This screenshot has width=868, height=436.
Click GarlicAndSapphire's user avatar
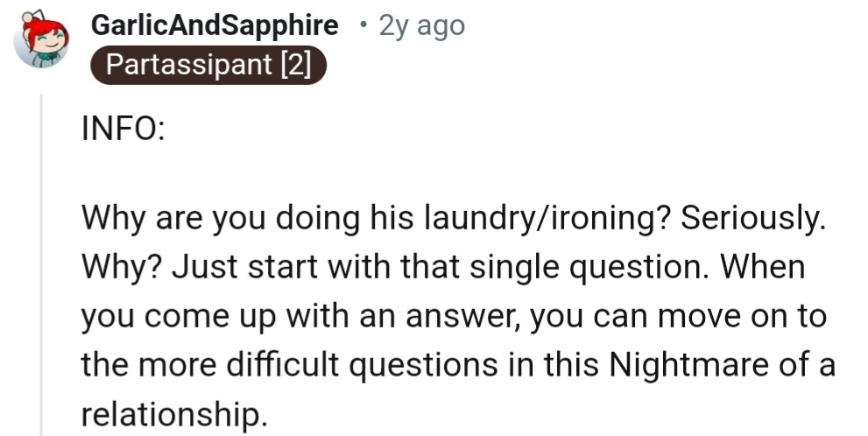pos(41,41)
